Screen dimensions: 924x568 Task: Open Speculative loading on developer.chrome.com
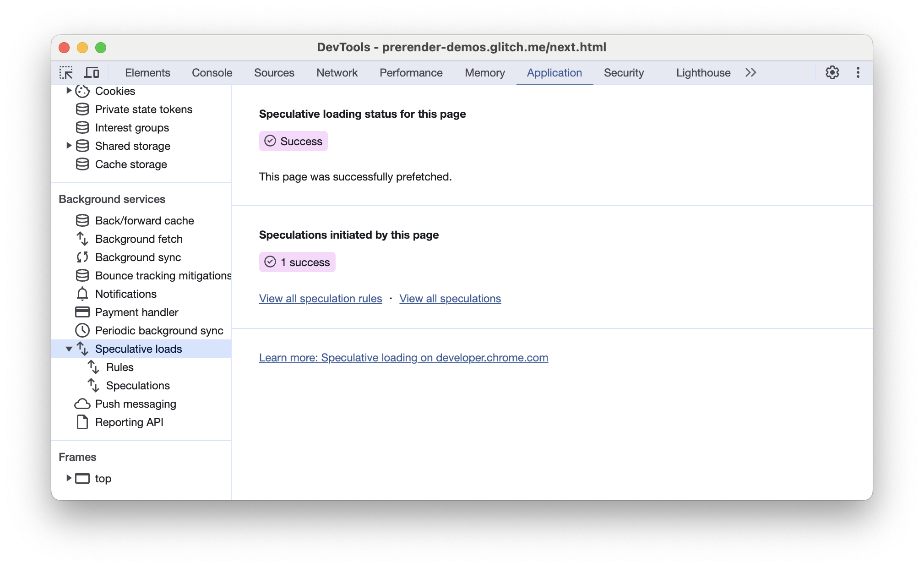[x=404, y=357]
